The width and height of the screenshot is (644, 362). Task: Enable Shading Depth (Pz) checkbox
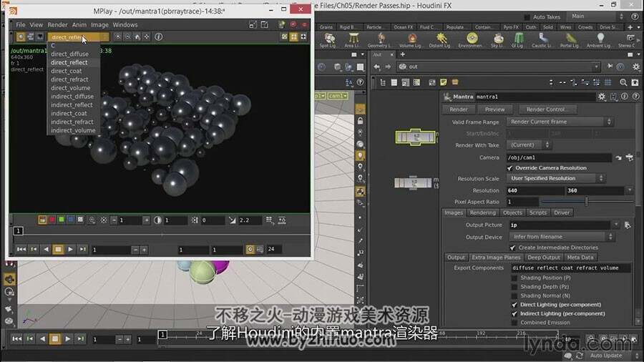coord(514,287)
